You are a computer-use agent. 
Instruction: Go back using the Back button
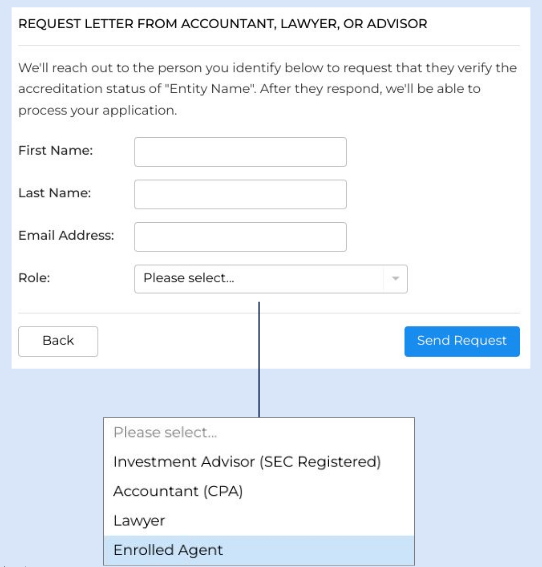pyautogui.click(x=58, y=341)
